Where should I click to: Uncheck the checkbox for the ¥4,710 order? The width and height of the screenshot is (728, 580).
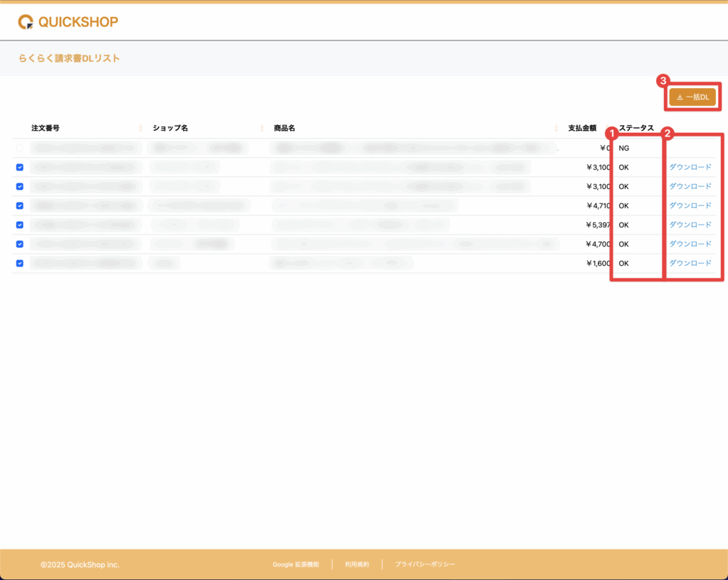(x=20, y=205)
